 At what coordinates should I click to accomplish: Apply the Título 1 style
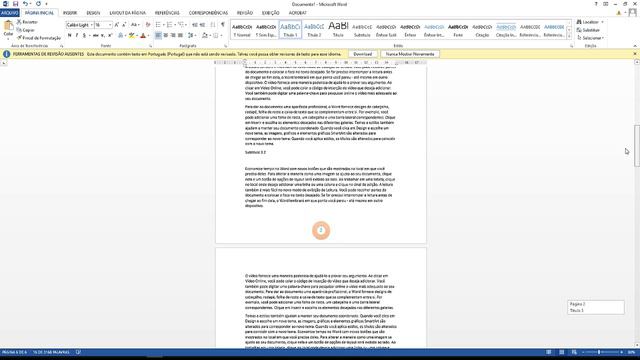coord(290,29)
